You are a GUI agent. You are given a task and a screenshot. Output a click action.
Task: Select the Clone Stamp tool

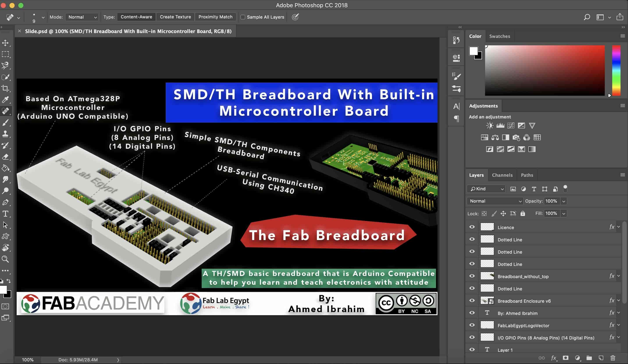pos(5,134)
